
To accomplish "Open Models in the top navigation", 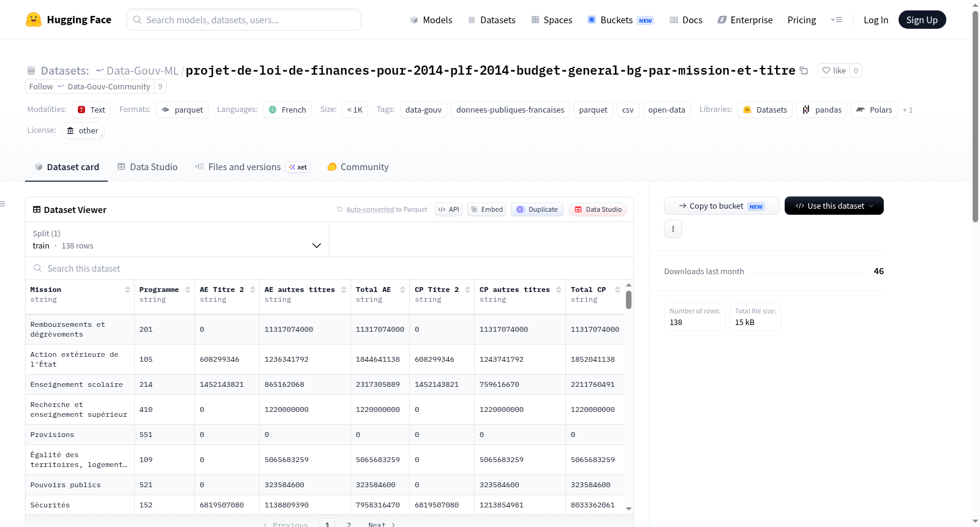I will pos(431,20).
